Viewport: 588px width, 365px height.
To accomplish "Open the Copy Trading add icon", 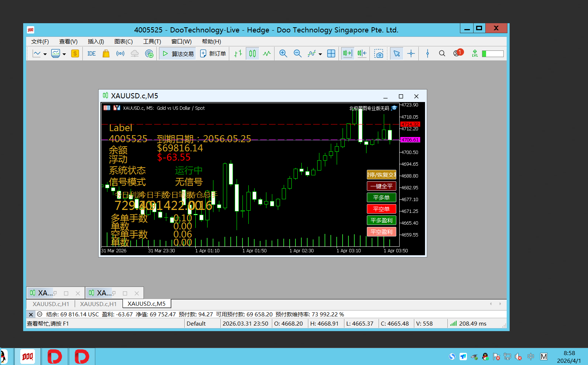I will click(149, 54).
